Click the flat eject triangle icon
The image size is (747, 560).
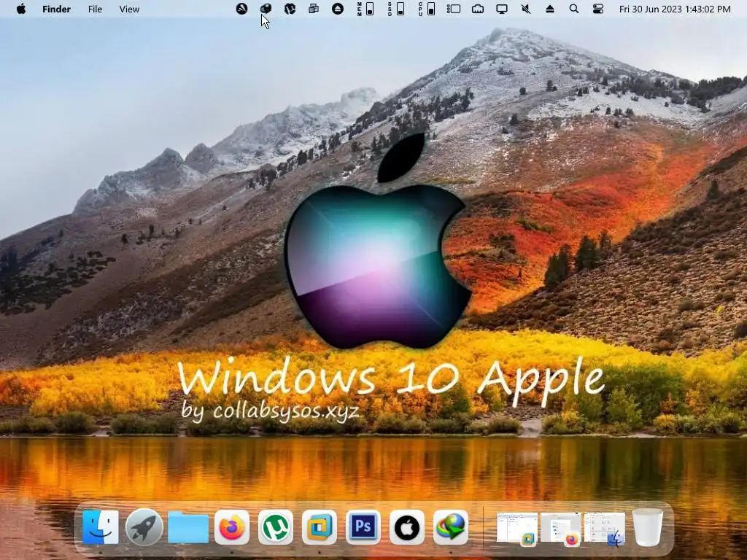tap(550, 9)
